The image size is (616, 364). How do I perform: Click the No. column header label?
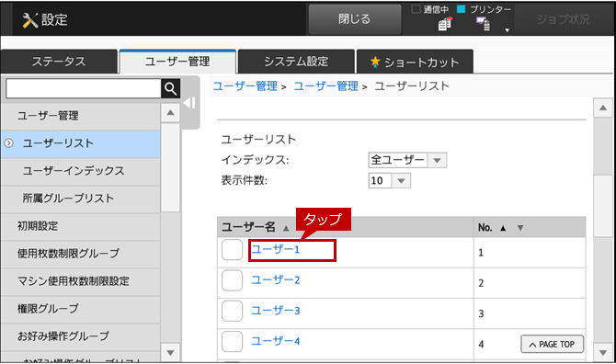[485, 228]
